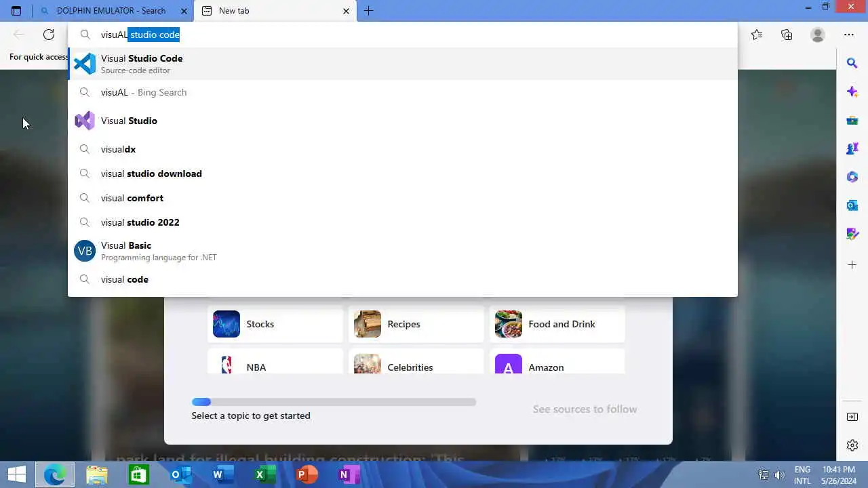The width and height of the screenshot is (868, 488).
Task: Click the purple Visual Studio logo icon
Action: click(85, 121)
